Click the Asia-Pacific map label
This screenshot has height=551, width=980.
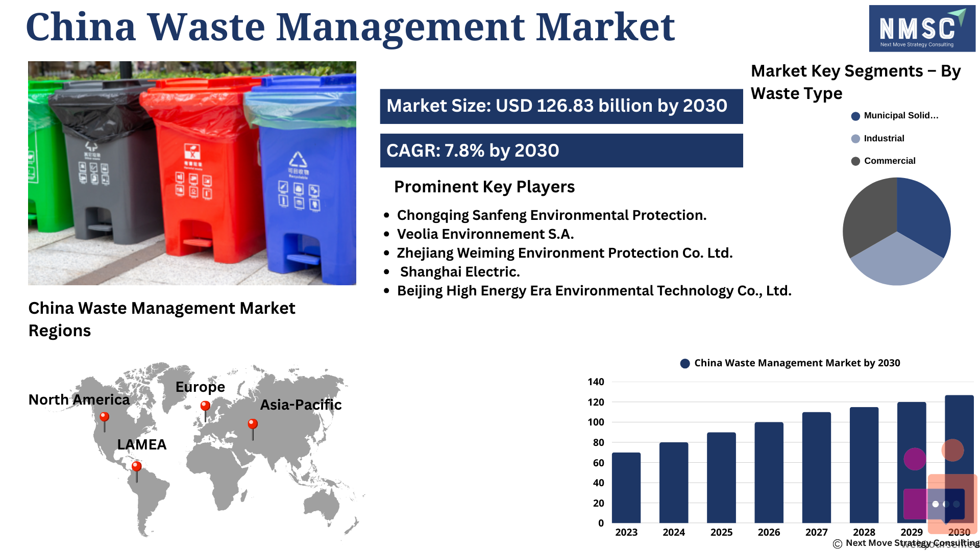point(301,405)
